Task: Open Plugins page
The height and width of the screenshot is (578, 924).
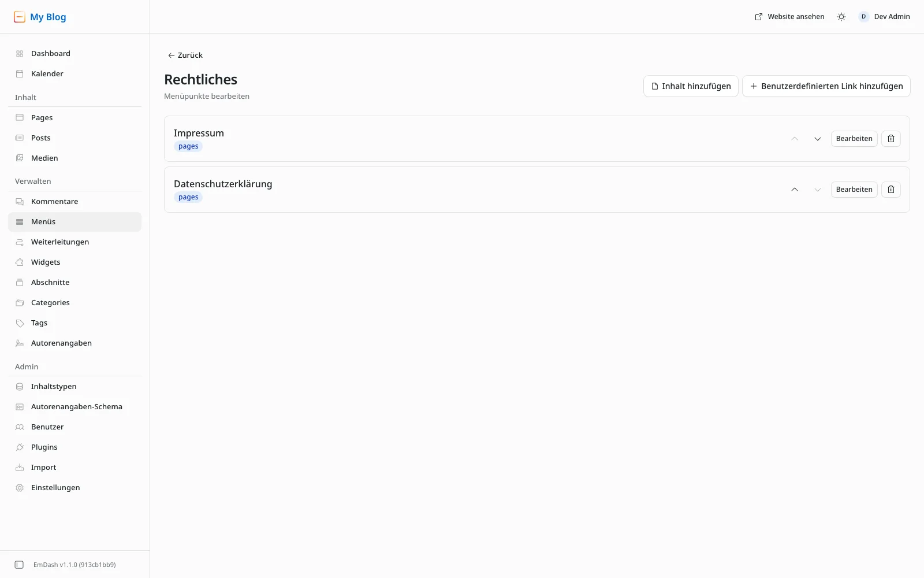Action: 75,447
